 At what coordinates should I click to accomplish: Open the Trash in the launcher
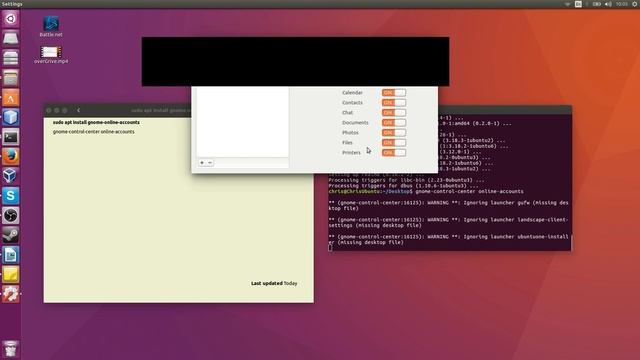click(x=11, y=349)
